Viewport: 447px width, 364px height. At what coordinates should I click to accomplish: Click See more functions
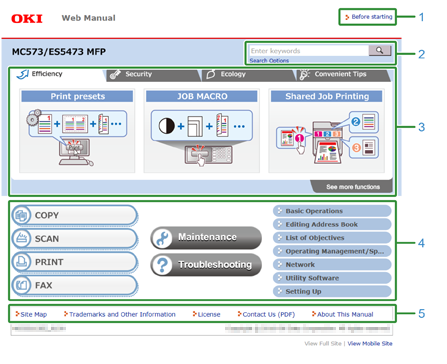353,187
